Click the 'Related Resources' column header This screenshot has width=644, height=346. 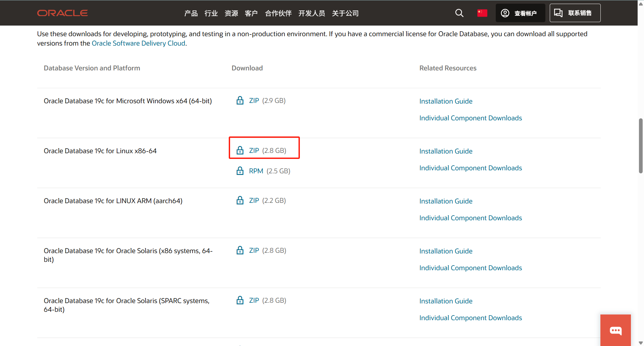tap(448, 68)
